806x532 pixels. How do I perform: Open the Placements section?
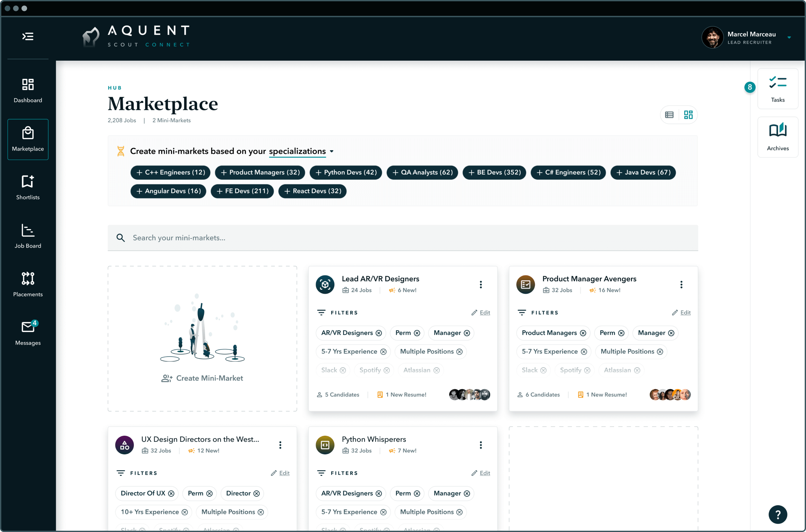(28, 285)
